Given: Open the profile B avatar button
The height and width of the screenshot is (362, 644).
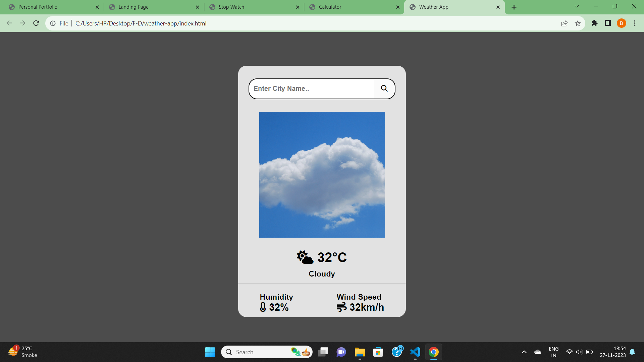Looking at the screenshot, I should coord(621,23).
